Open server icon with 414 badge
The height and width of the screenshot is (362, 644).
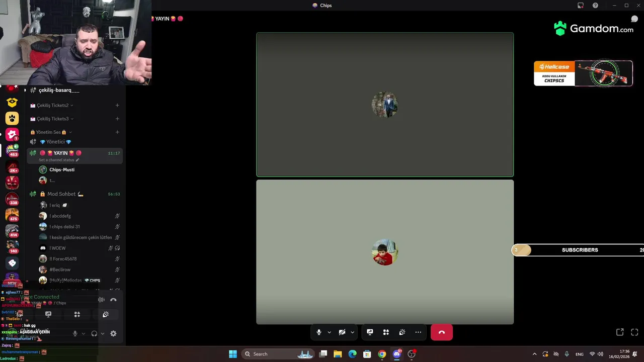(x=12, y=230)
